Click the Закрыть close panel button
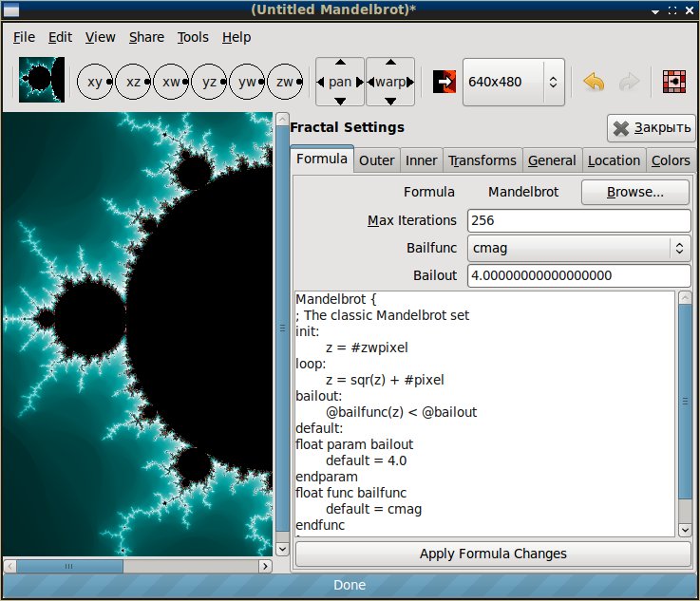 (652, 128)
